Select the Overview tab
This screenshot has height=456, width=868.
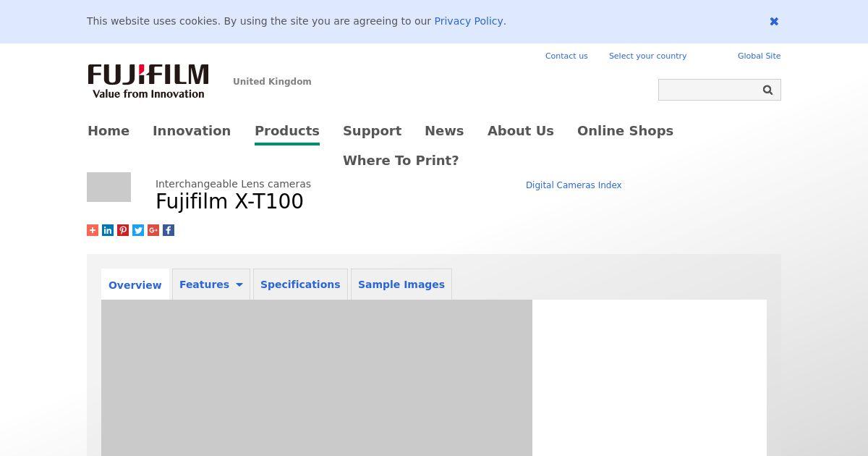pos(135,284)
